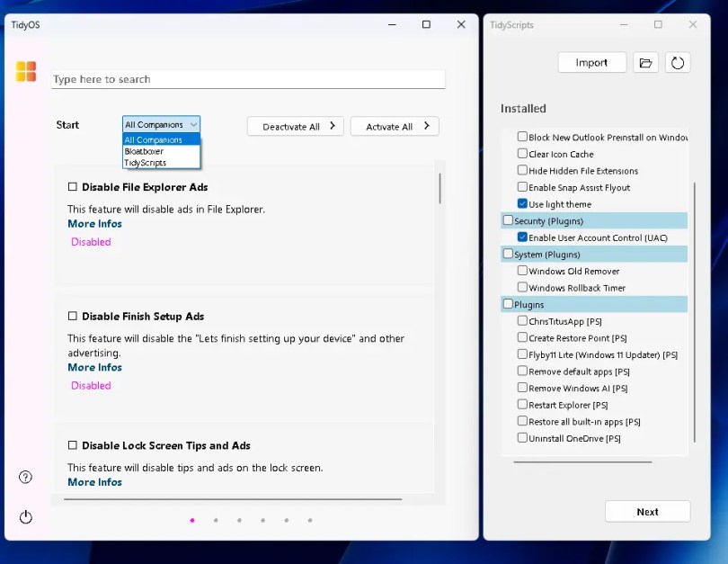Select All Companions in dropdown list
Viewport: 728px width, 564px height.
point(161,139)
